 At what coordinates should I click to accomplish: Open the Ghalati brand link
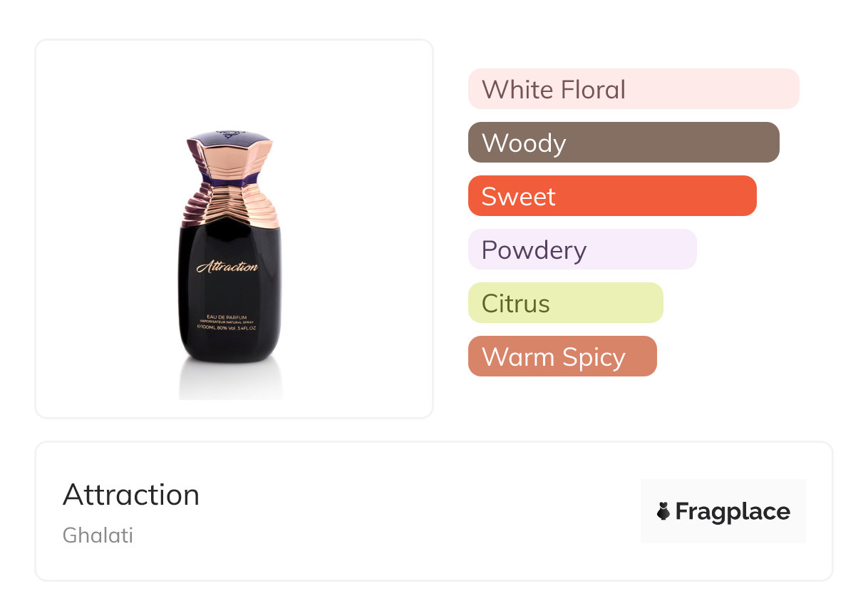coord(98,535)
